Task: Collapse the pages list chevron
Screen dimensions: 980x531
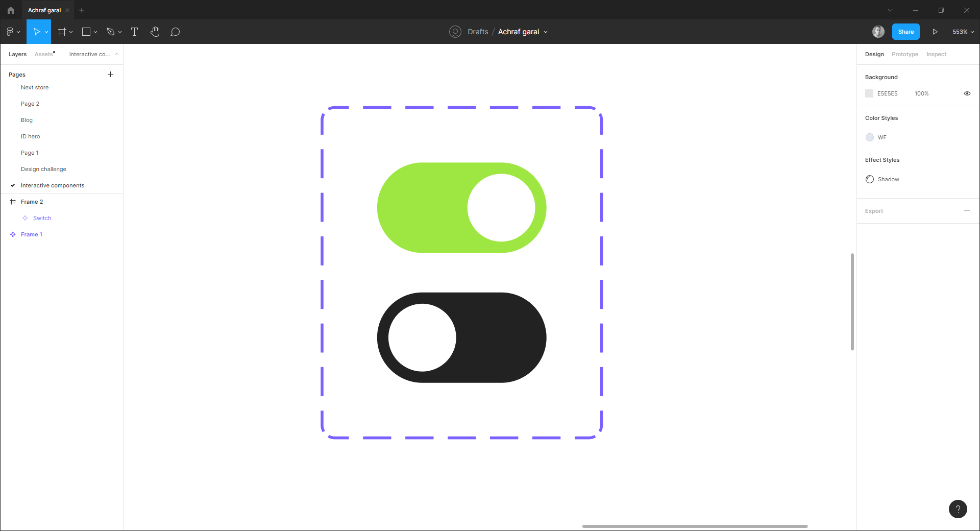Action: (x=117, y=54)
